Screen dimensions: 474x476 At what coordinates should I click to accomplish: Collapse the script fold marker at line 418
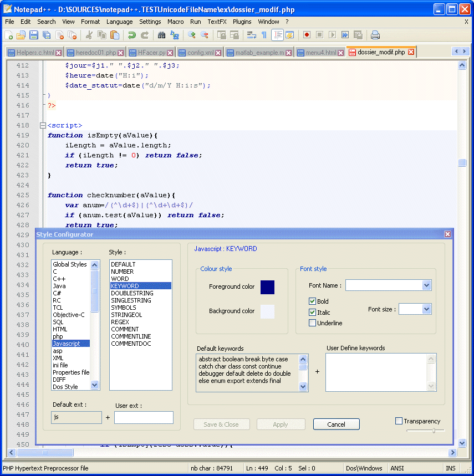point(43,126)
